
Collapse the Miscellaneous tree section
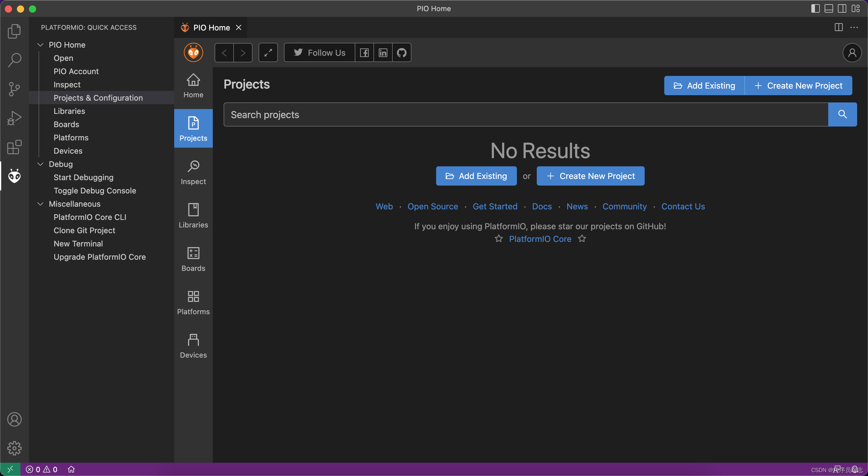tap(40, 204)
